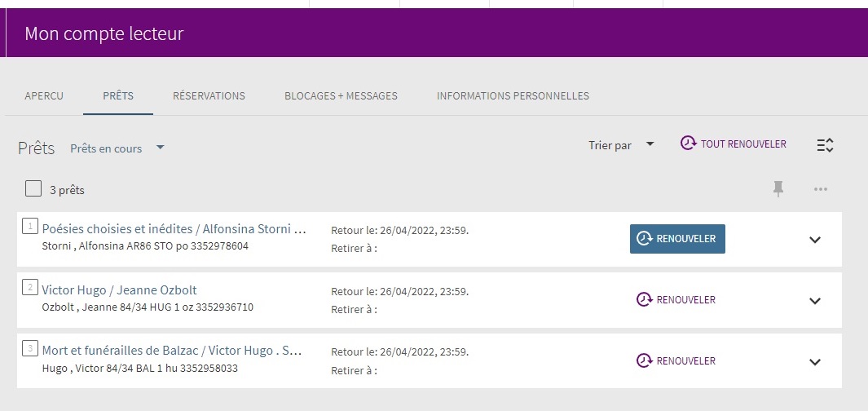The image size is (868, 411).
Task: Renew the Poésies choisies et inédites loan
Action: pos(677,239)
